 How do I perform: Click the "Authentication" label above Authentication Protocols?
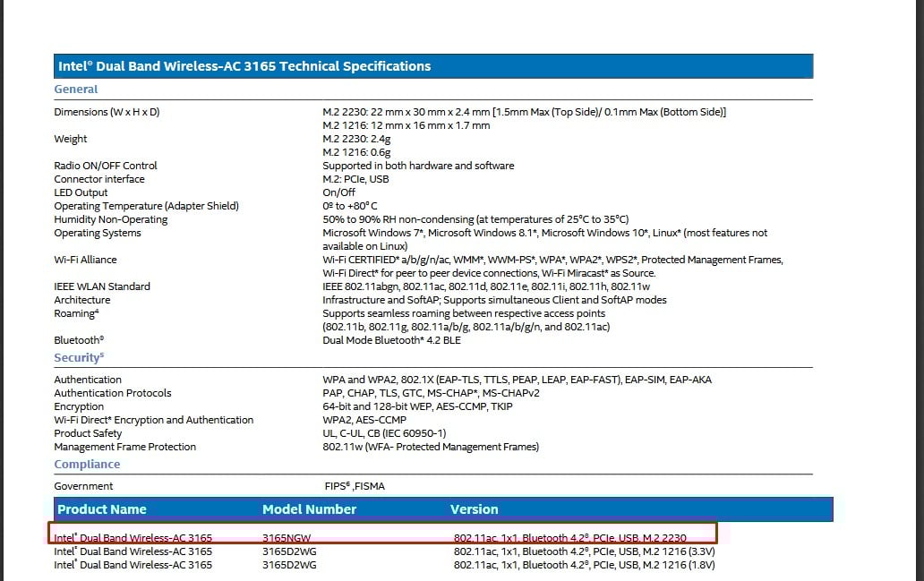pyautogui.click(x=88, y=380)
